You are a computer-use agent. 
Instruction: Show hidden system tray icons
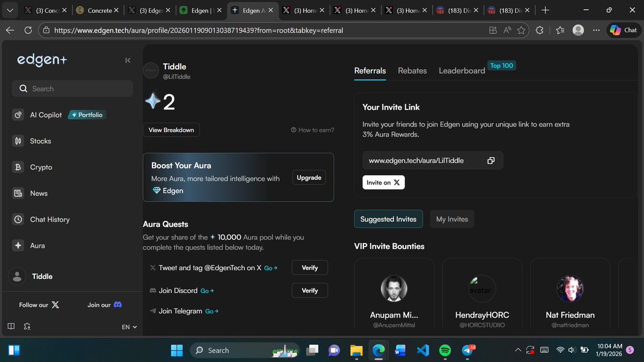518,350
